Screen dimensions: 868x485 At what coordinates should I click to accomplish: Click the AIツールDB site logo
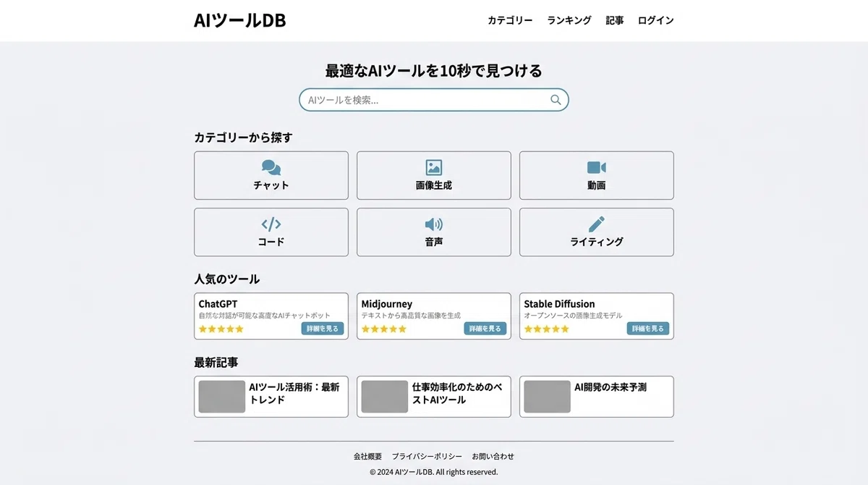pyautogui.click(x=240, y=20)
